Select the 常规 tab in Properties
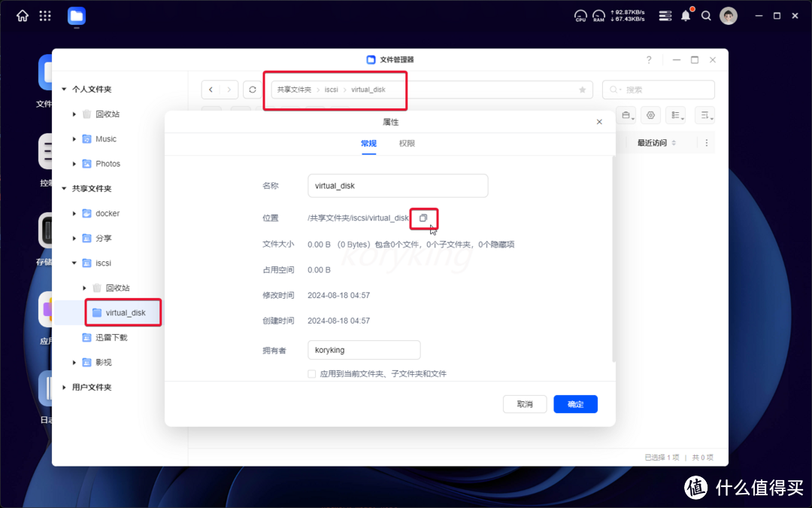812x508 pixels. (x=368, y=142)
